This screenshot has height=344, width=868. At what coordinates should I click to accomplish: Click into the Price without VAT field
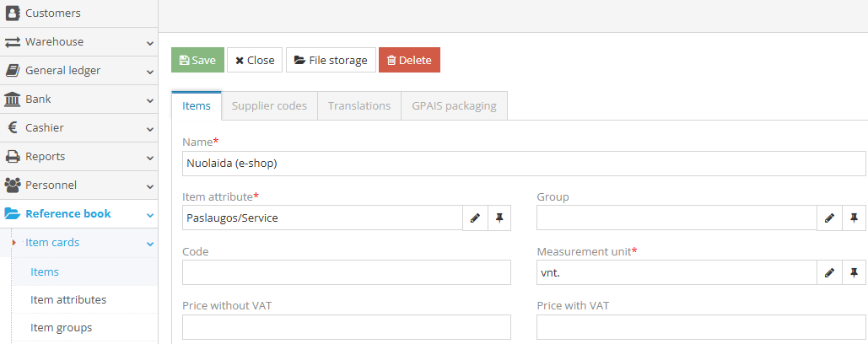347,327
